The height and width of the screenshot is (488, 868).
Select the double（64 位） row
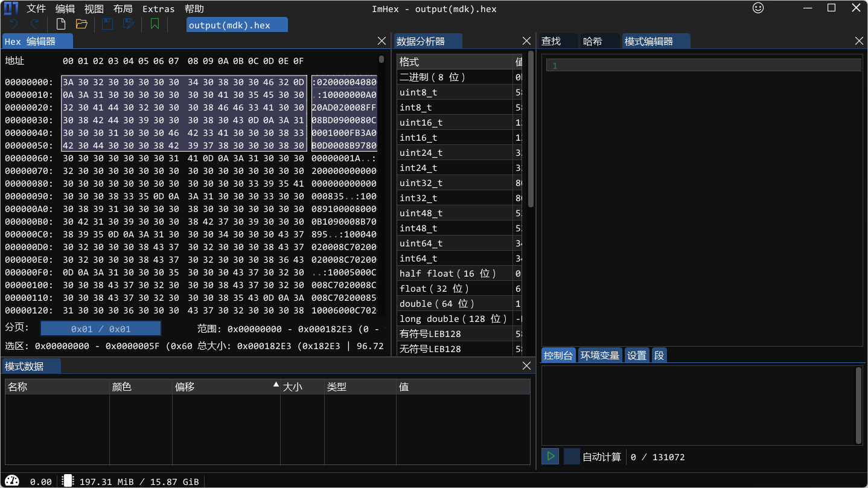click(x=460, y=303)
